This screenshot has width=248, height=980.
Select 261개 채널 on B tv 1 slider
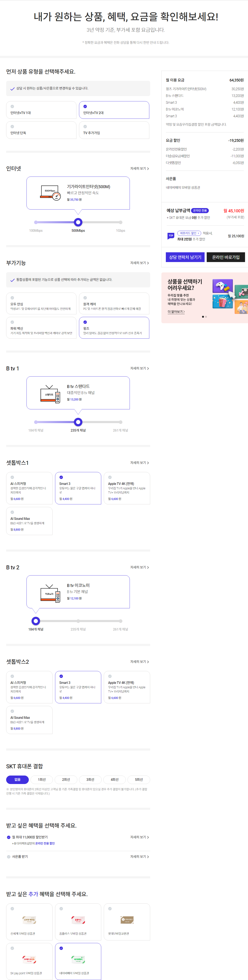point(121,422)
